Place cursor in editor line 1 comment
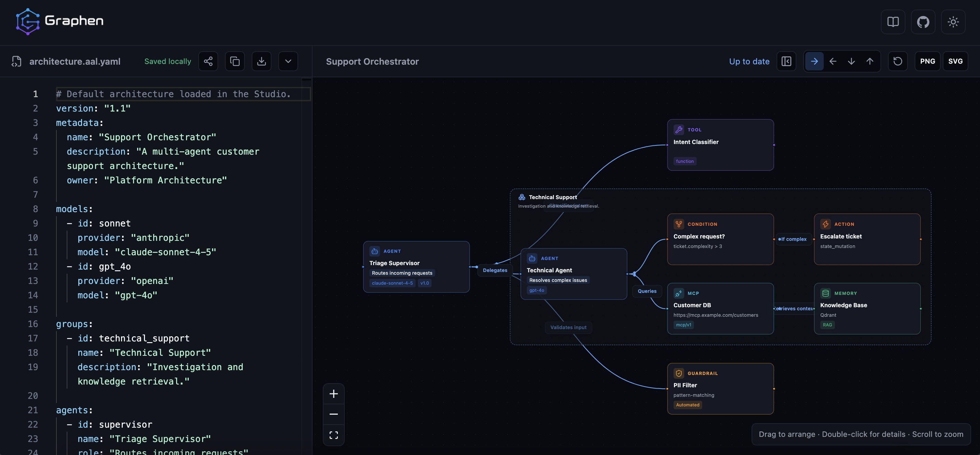The height and width of the screenshot is (455, 980). click(173, 94)
